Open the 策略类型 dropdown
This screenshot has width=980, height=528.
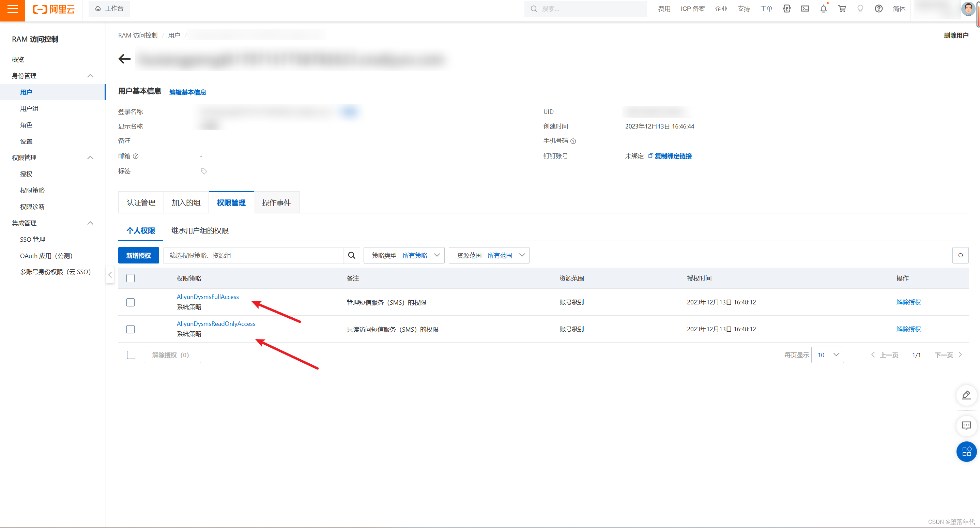coord(404,255)
